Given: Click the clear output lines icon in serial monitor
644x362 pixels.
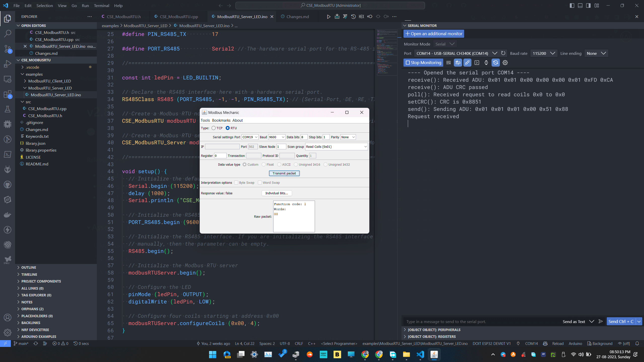Looking at the screenshot, I should pyautogui.click(x=448, y=63).
